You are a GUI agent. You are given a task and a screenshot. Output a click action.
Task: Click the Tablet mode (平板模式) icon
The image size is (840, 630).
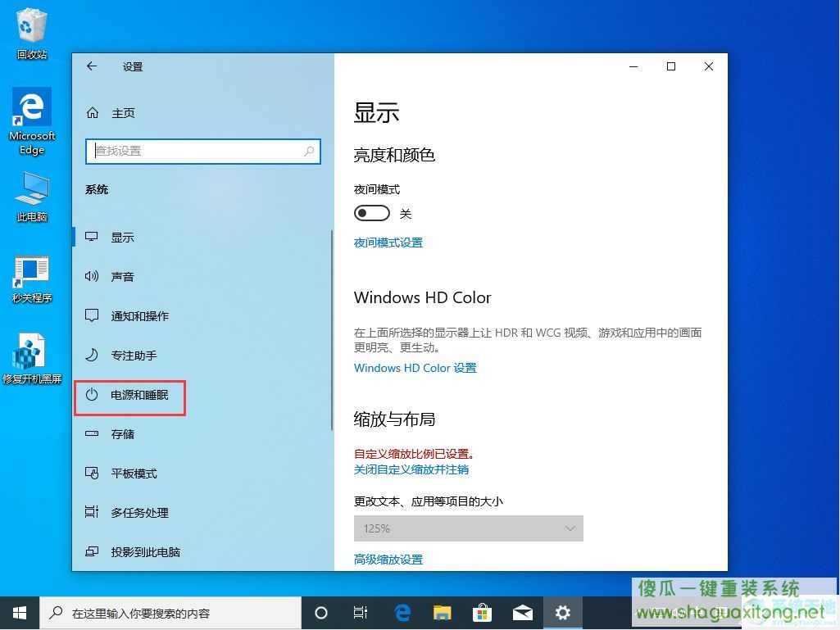coord(92,473)
